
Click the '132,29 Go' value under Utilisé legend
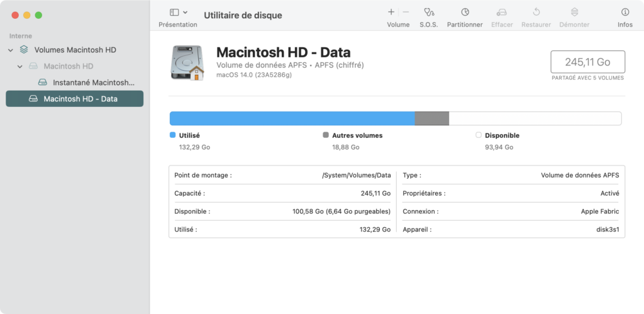195,147
